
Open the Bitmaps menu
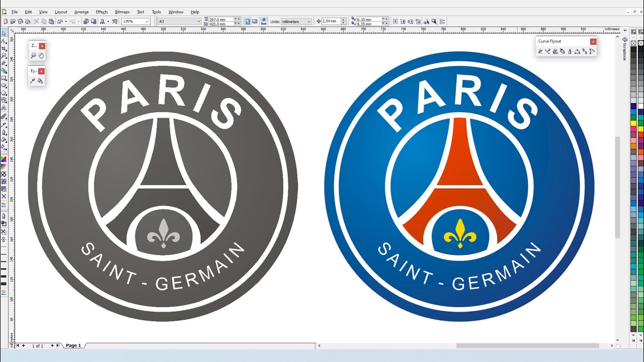click(122, 12)
